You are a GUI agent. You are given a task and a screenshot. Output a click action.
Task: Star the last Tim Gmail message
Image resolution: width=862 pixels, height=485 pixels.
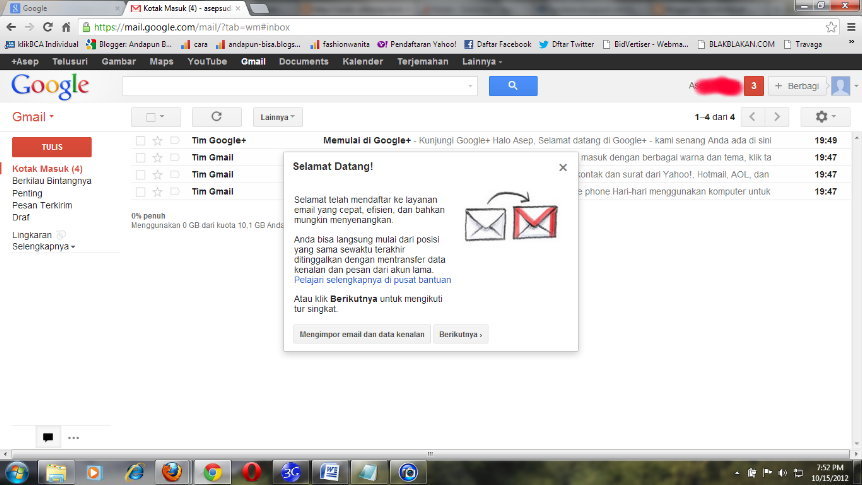click(x=157, y=192)
